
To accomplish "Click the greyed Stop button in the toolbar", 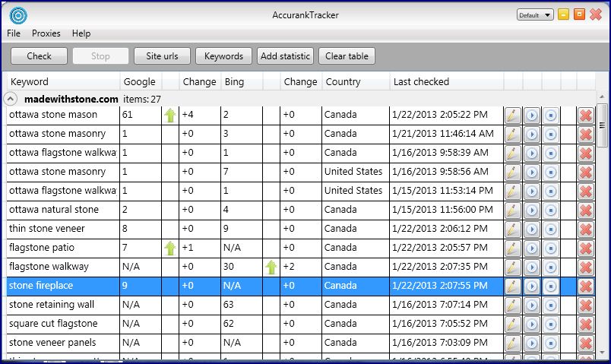I will click(x=100, y=56).
